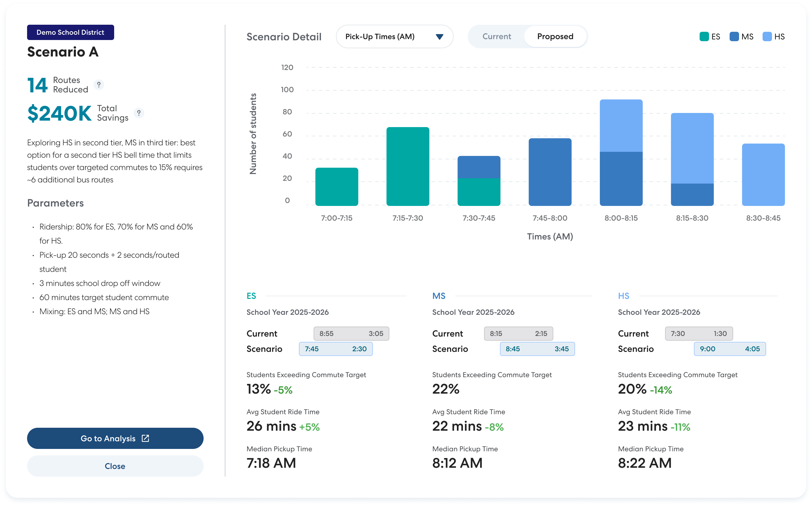Screen dimensions: 812x506
Task: Click Demo School District badge
Action: (x=70, y=32)
